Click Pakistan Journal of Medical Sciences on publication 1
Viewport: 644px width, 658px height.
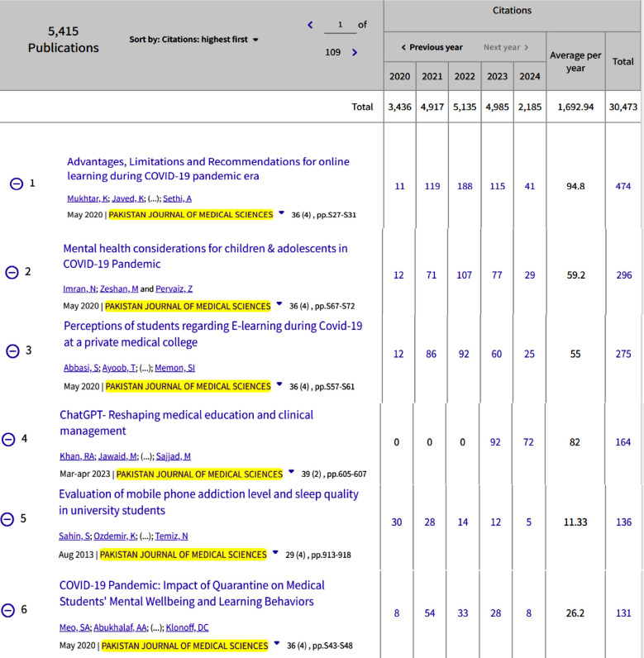click(x=191, y=215)
